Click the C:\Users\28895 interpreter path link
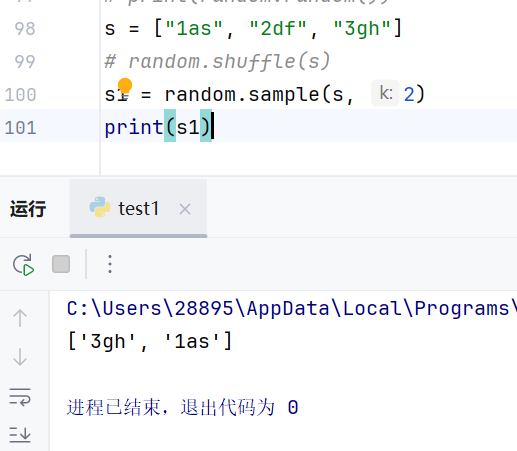The height and width of the screenshot is (451, 517). pos(292,308)
